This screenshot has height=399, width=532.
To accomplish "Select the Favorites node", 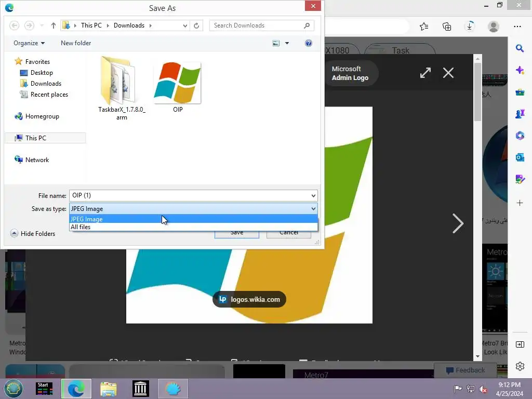I will (x=33, y=61).
